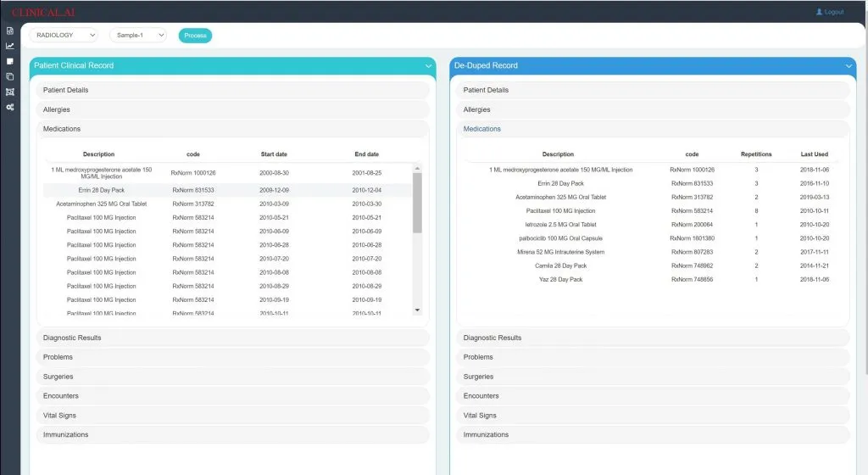Screen dimensions: 868x475
Task: Open the sticky note sidebar icon
Action: pyautogui.click(x=10, y=61)
